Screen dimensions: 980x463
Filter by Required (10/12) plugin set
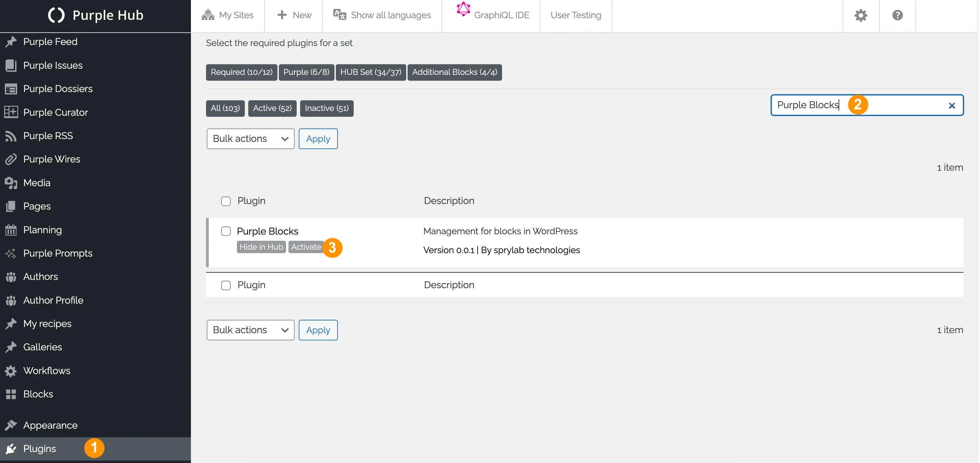point(242,72)
